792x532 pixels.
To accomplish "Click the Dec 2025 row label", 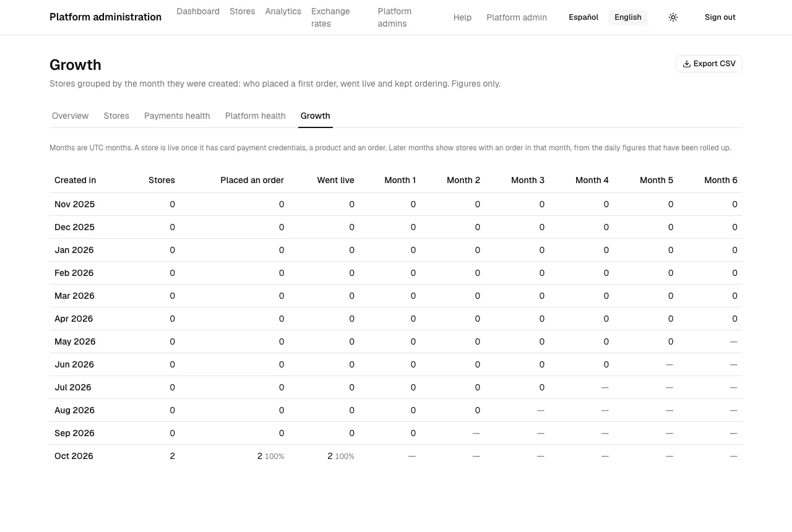I will (x=74, y=227).
